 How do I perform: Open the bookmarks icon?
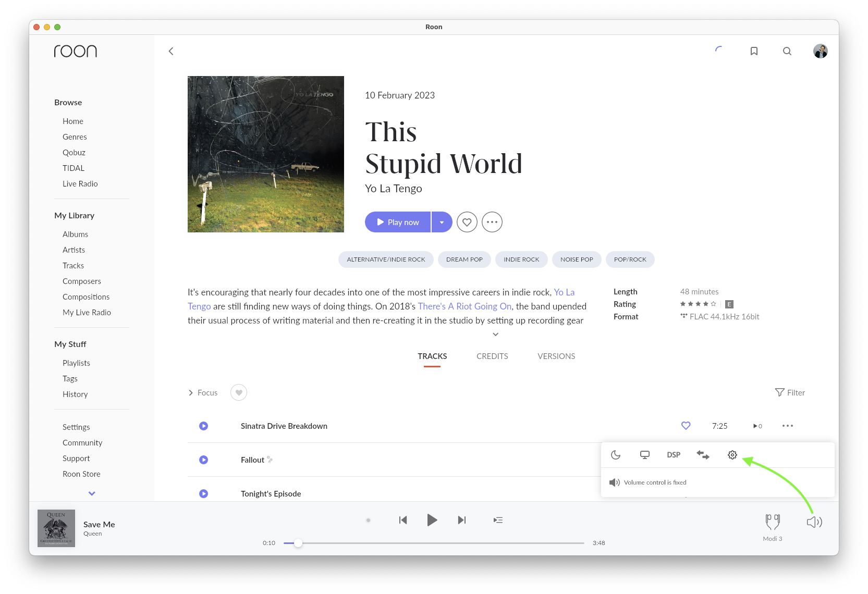754,51
